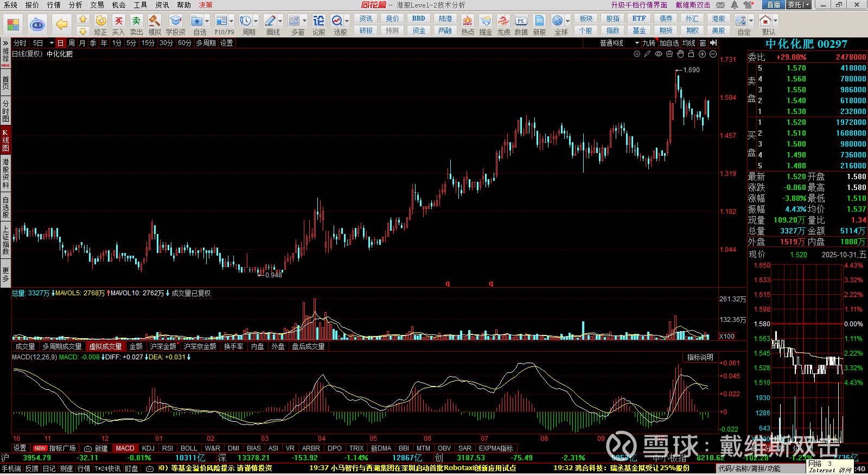Open the 分析 menu in menu bar

[x=75, y=5]
